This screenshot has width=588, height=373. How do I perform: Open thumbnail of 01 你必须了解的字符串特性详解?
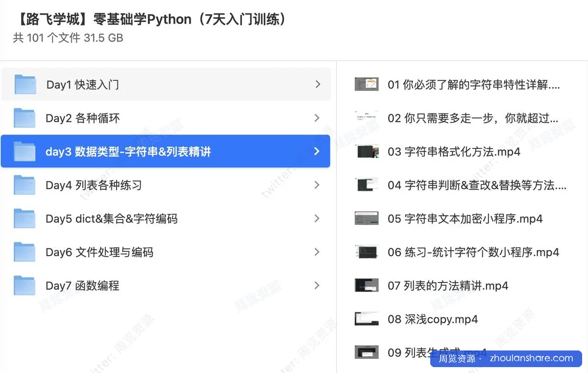[x=367, y=84]
